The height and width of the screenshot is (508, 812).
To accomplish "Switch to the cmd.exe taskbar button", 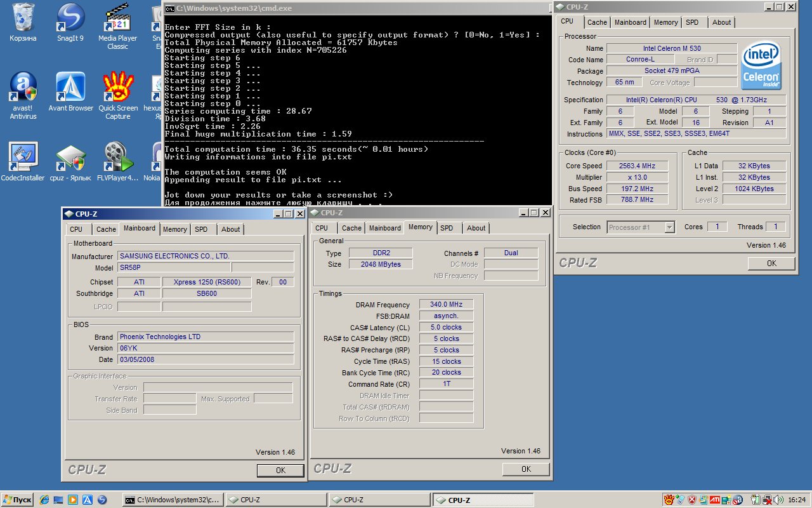I will click(x=173, y=500).
